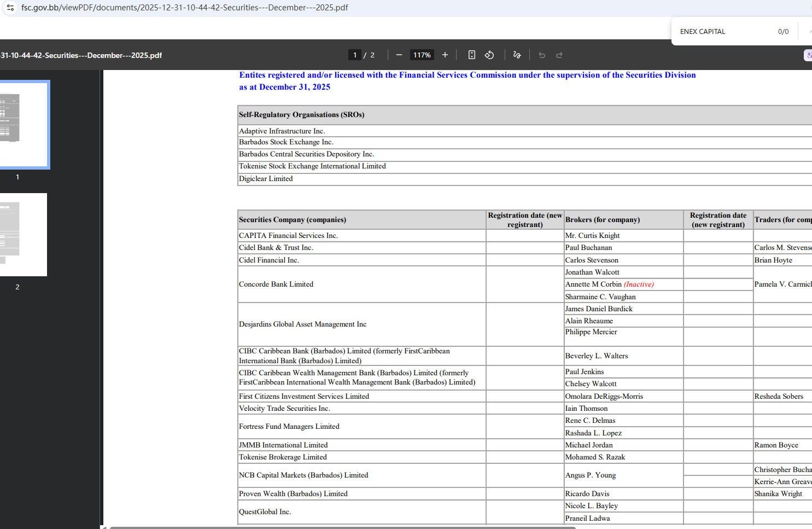Click the PDF file name title

[x=81, y=55]
